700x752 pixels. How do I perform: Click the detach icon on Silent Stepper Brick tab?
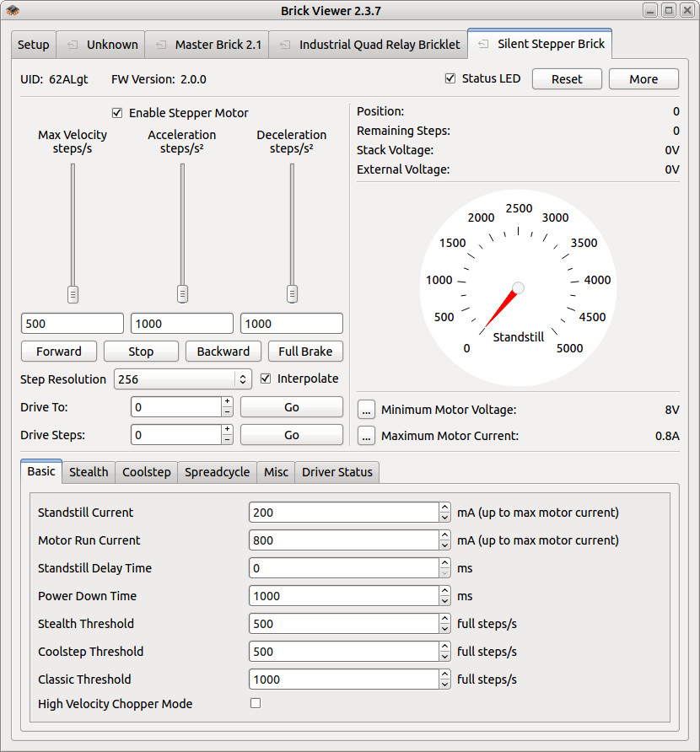click(483, 44)
